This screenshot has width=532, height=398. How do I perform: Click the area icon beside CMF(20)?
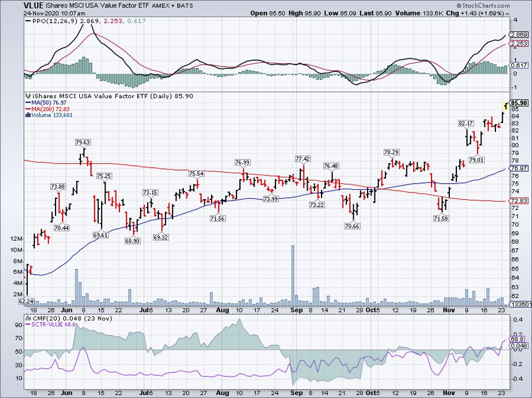click(28, 318)
